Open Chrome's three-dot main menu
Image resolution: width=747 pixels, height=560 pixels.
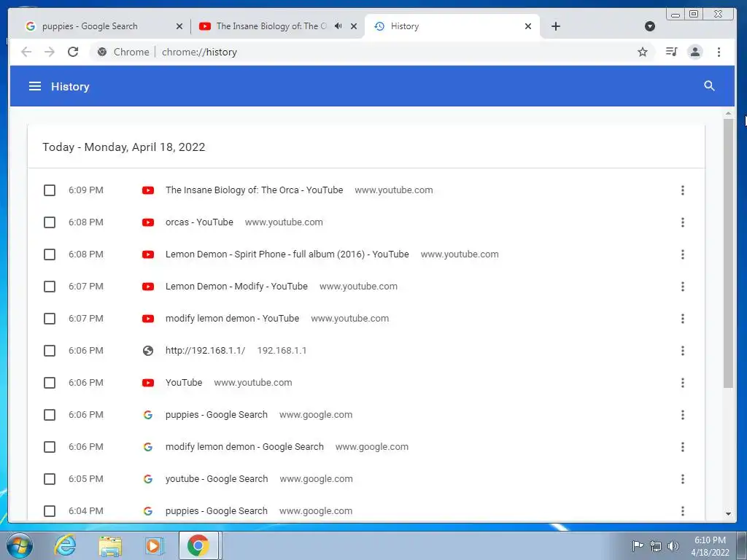(719, 52)
